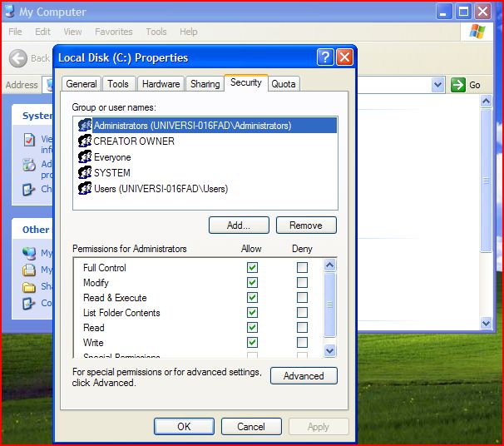Viewport: 504px width, 446px height.
Task: Switch to the Hardware tab
Action: 161,84
